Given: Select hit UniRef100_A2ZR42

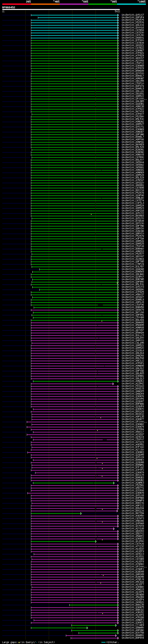Looking at the screenshot, I should (x=133, y=383).
